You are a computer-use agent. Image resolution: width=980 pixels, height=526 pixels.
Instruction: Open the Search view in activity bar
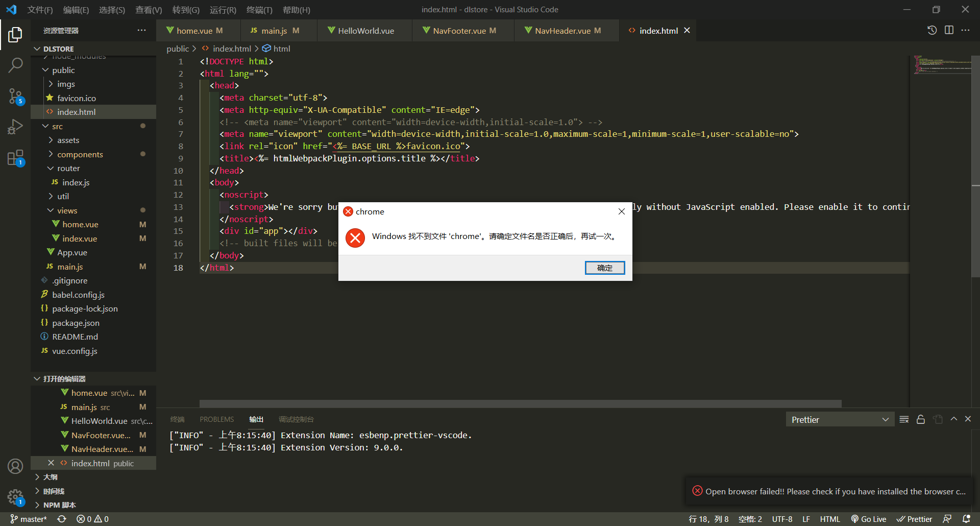(x=15, y=65)
